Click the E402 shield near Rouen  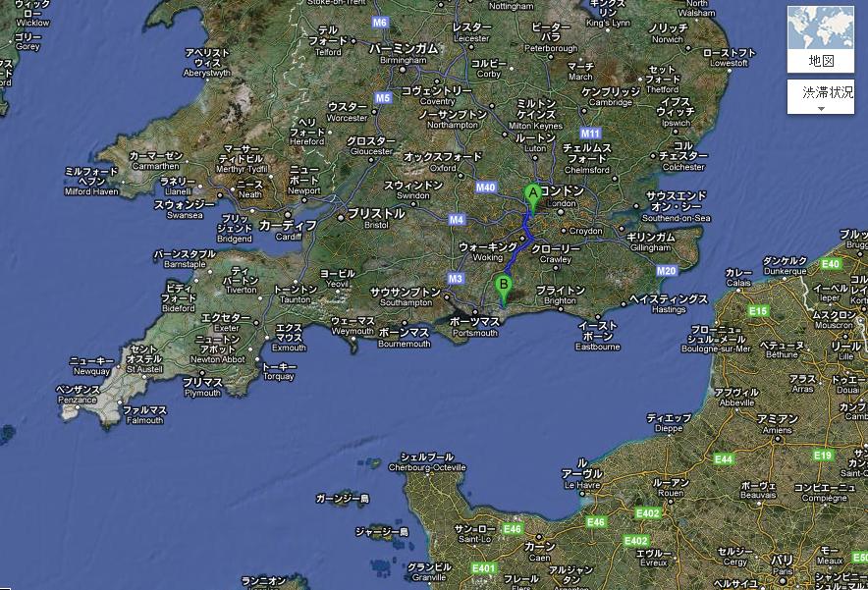point(648,512)
